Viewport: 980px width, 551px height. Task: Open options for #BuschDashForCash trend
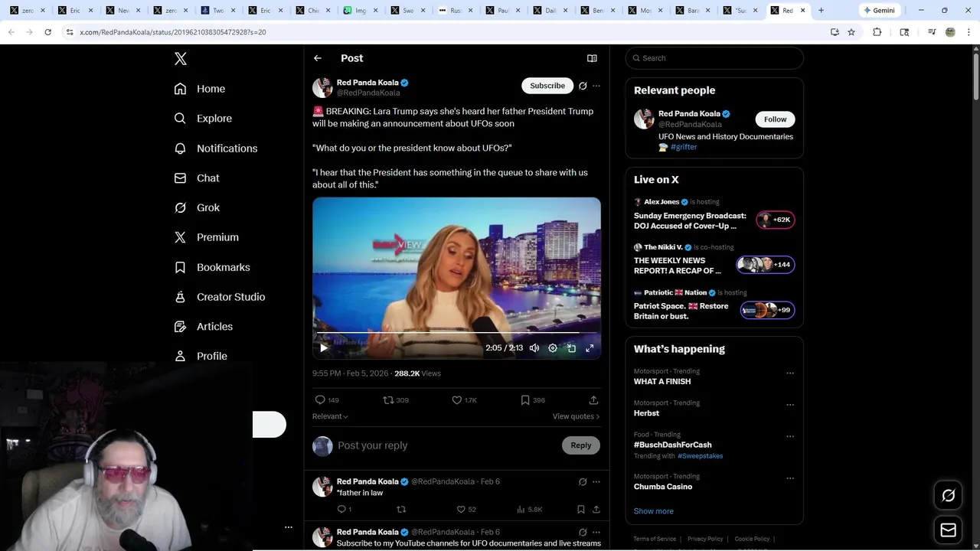[790, 436]
